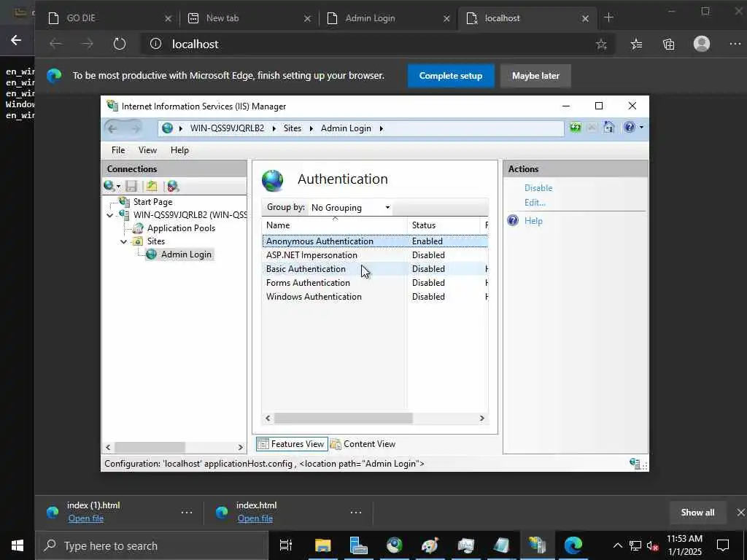The width and height of the screenshot is (747, 560).
Task: Select the Sites folder node
Action: pyautogui.click(x=156, y=241)
